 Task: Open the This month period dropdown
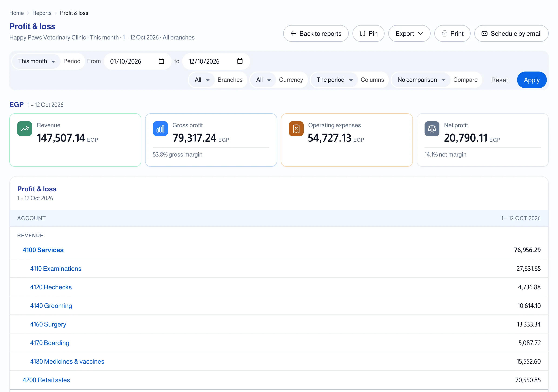tap(36, 61)
